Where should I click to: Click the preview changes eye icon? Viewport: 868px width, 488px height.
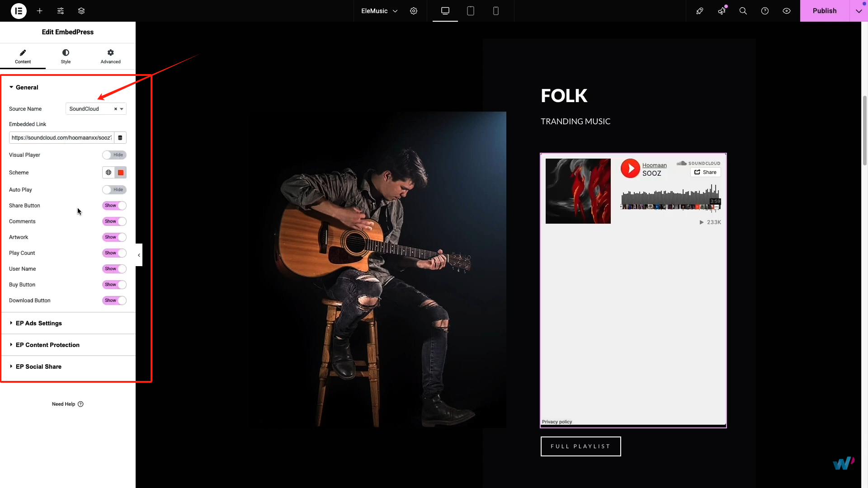click(x=787, y=11)
